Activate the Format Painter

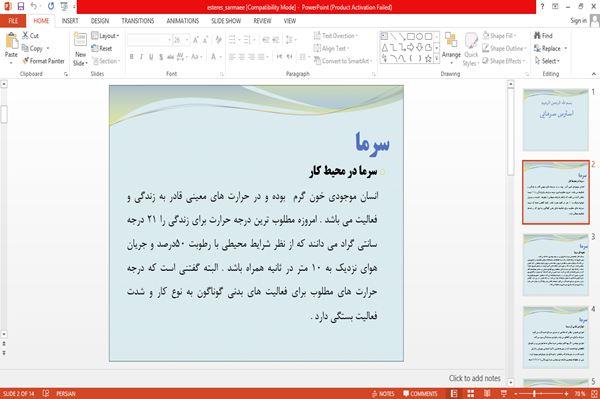[x=44, y=61]
